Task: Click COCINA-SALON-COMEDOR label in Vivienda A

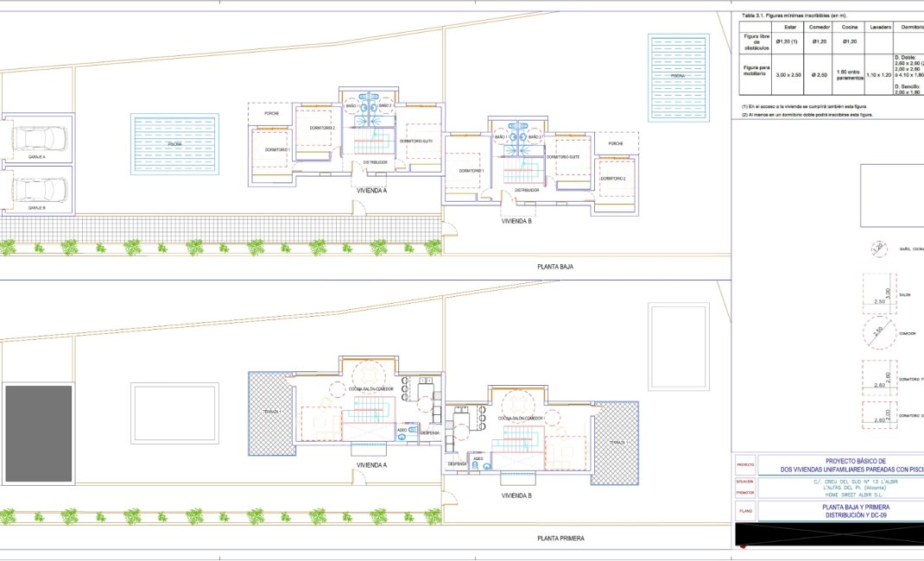Action: 370,389
